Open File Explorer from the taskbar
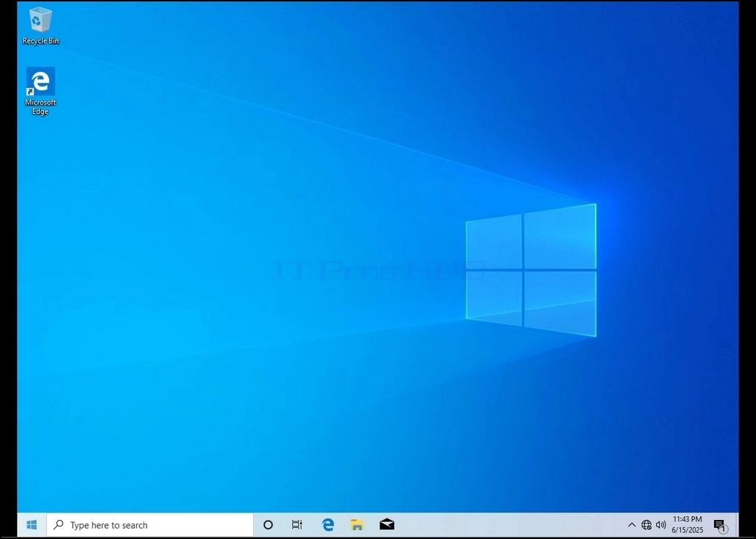The height and width of the screenshot is (539, 756). (357, 525)
